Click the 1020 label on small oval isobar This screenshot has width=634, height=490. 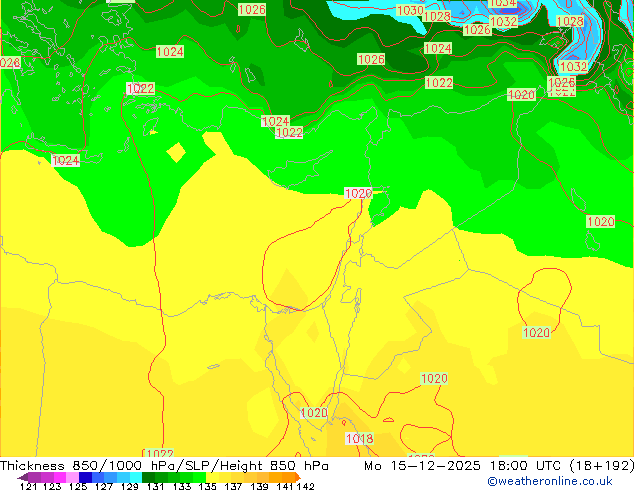[x=536, y=332]
